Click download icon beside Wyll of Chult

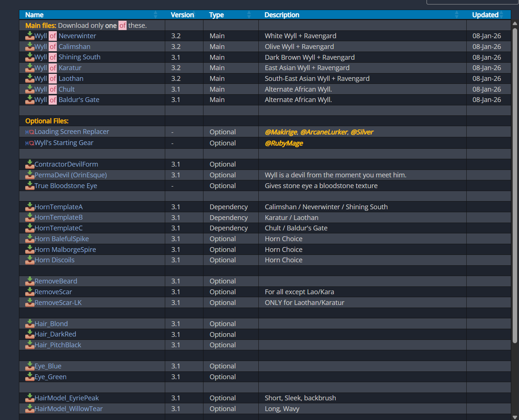30,89
